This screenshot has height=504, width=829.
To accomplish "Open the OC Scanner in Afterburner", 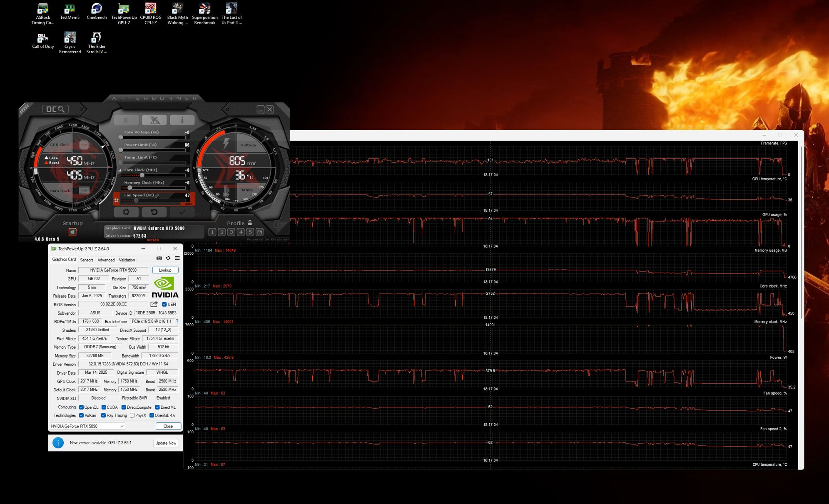I will 55,109.
